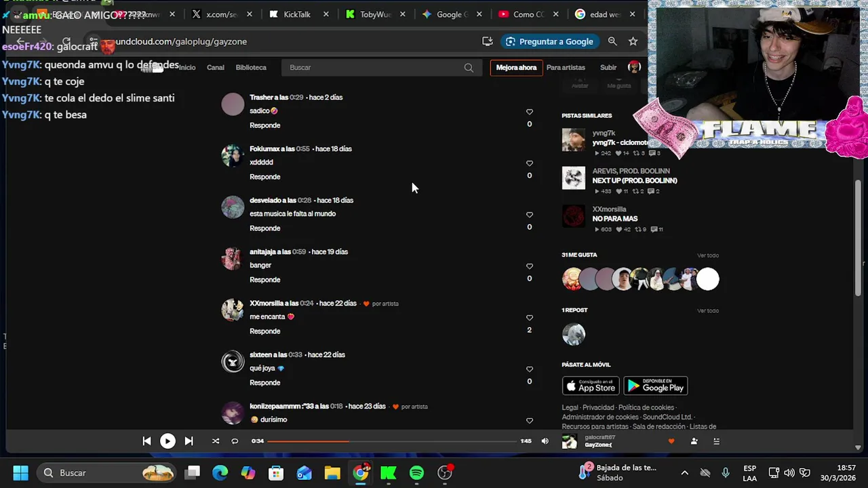Open Spotify from the taskbar
Viewport: 868px width, 488px height.
pyautogui.click(x=416, y=473)
